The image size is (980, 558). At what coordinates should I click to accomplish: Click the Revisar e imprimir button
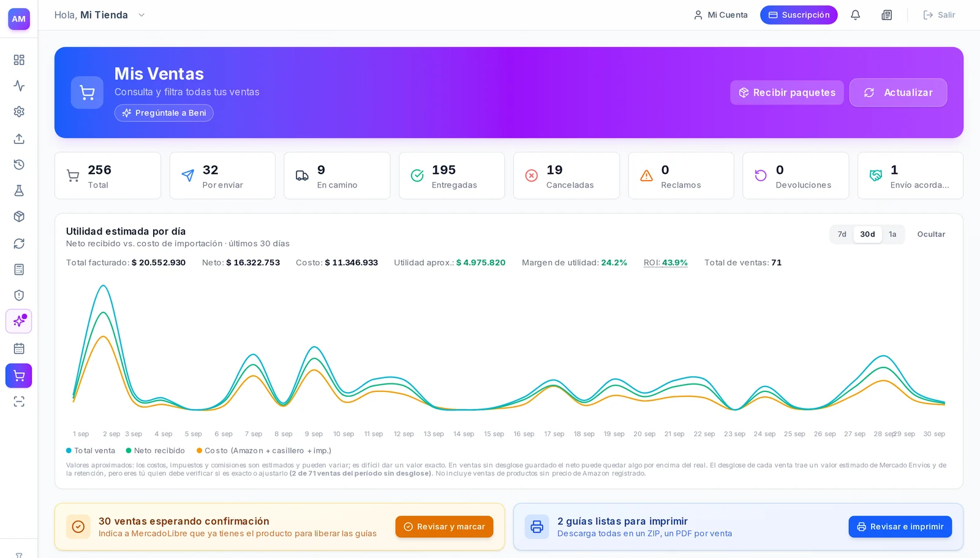coord(900,527)
